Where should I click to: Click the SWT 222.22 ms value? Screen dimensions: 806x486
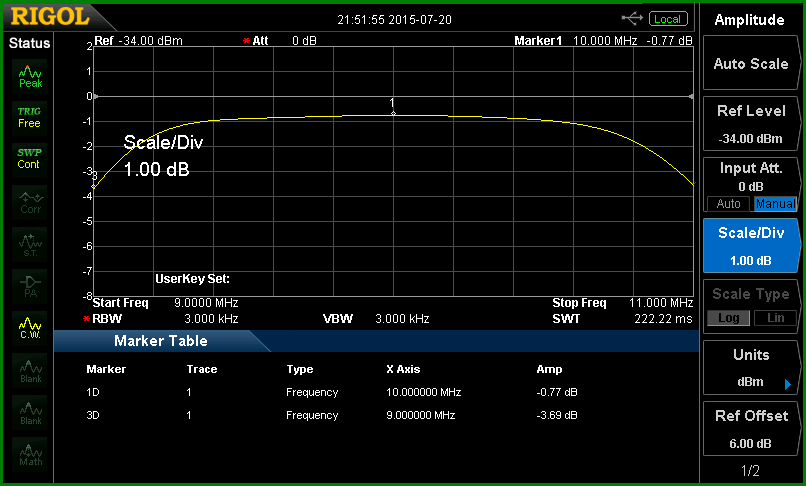click(x=663, y=319)
